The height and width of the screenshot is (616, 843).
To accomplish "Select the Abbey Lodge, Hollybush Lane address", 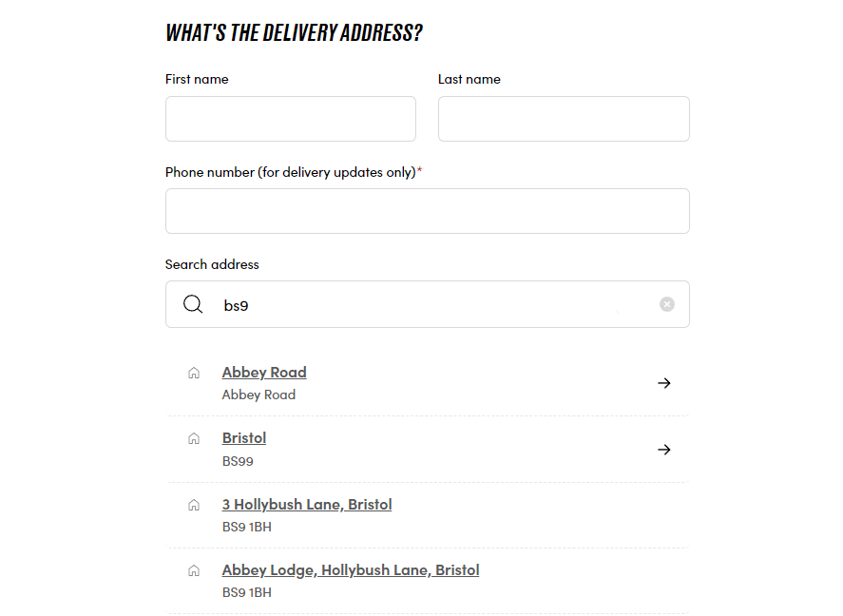I will pos(350,569).
